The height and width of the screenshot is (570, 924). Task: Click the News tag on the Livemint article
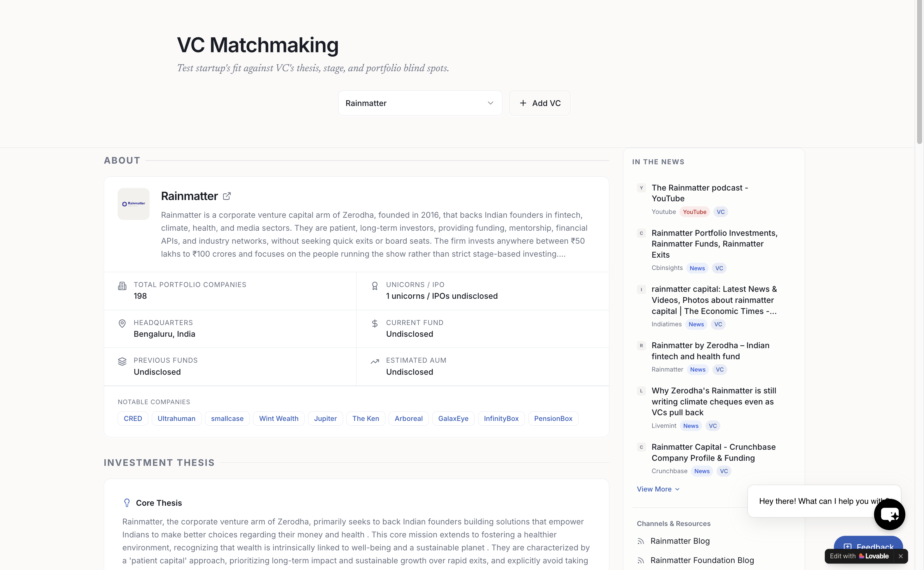click(x=691, y=426)
